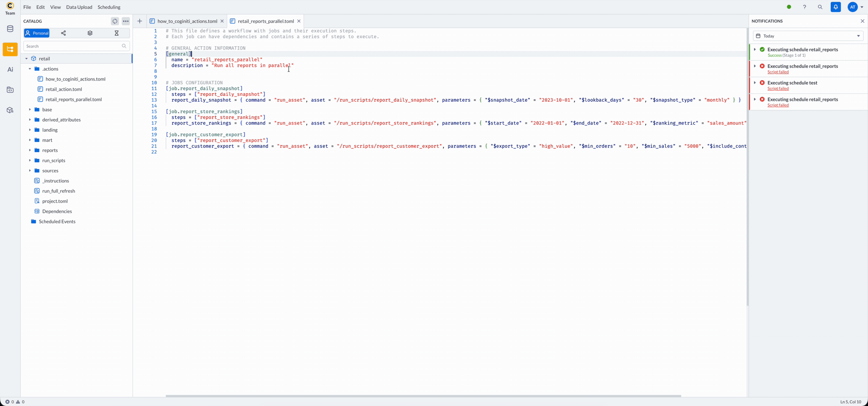Expand the run_scripts folder

(x=30, y=161)
